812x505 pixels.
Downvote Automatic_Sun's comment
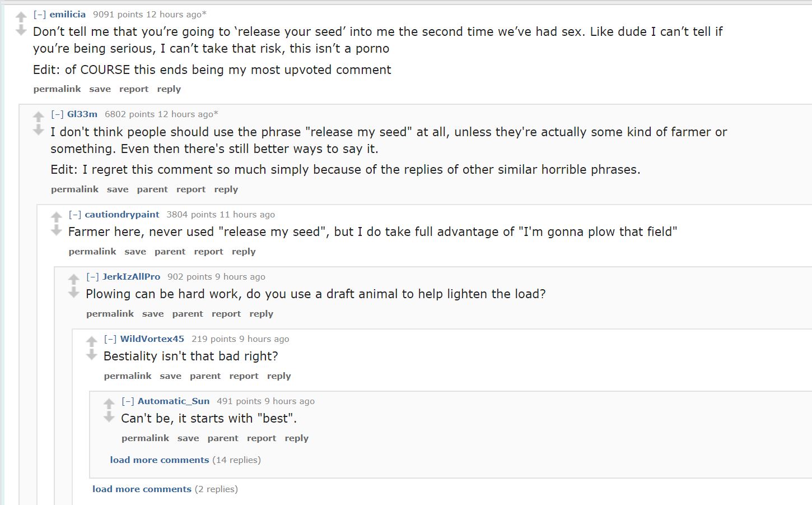coord(109,417)
